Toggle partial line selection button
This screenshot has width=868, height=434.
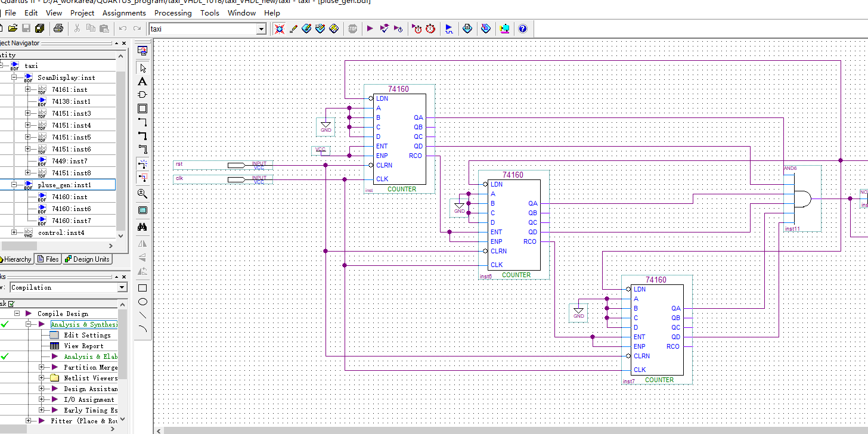pos(142,177)
